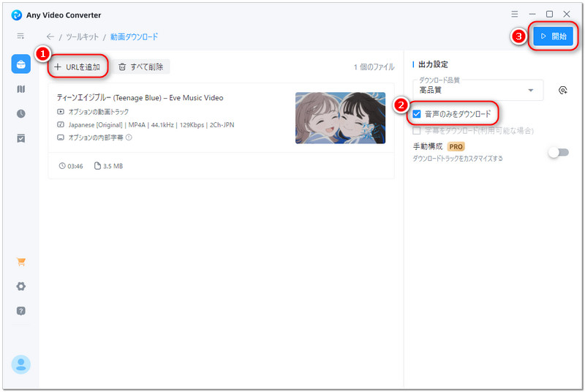Select the ティーンエイジブルー video title
The image size is (585, 392).
140,98
